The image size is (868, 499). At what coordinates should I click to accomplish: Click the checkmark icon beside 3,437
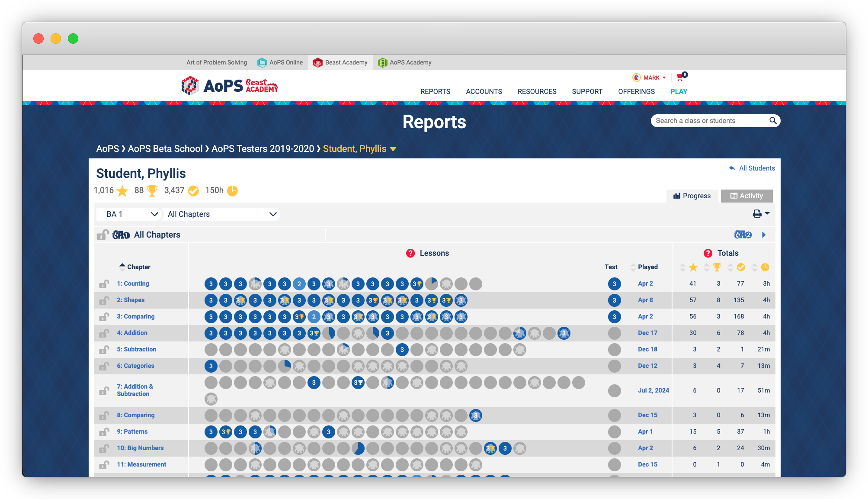pyautogui.click(x=194, y=190)
